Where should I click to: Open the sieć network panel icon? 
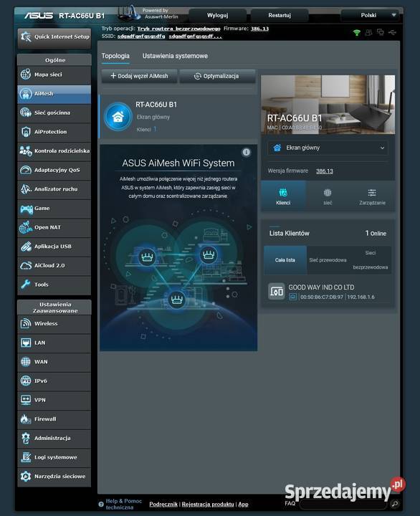328,193
